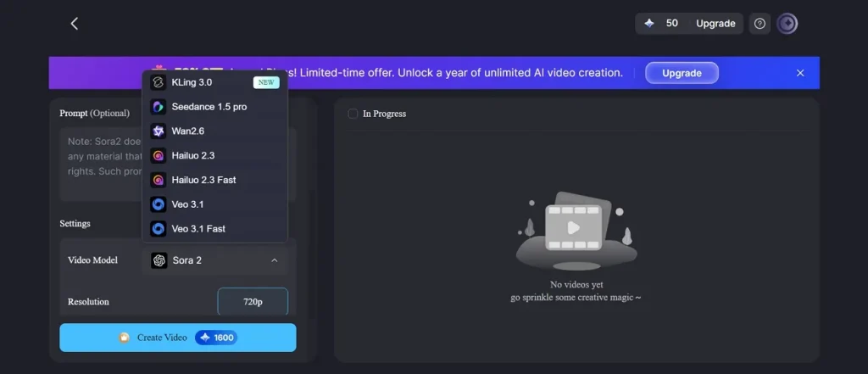The image size is (868, 374).
Task: Select the 720p resolution option
Action: 253,302
